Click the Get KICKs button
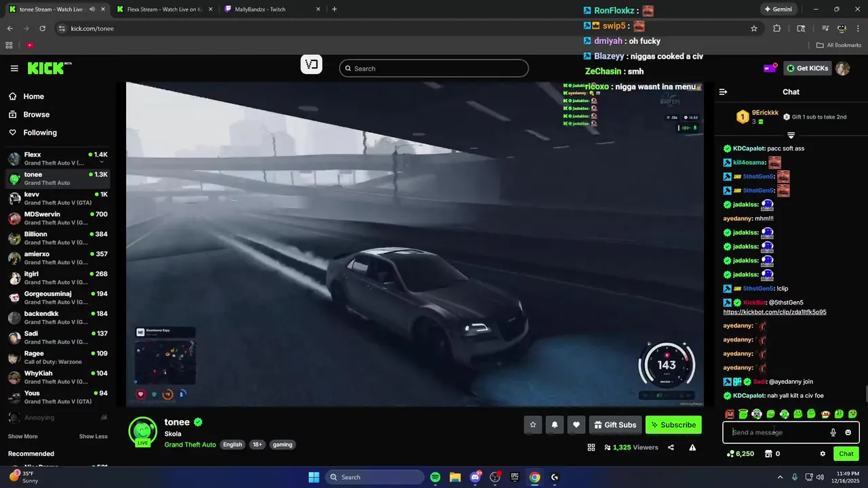Screen dimensions: 868x488 click(807, 68)
